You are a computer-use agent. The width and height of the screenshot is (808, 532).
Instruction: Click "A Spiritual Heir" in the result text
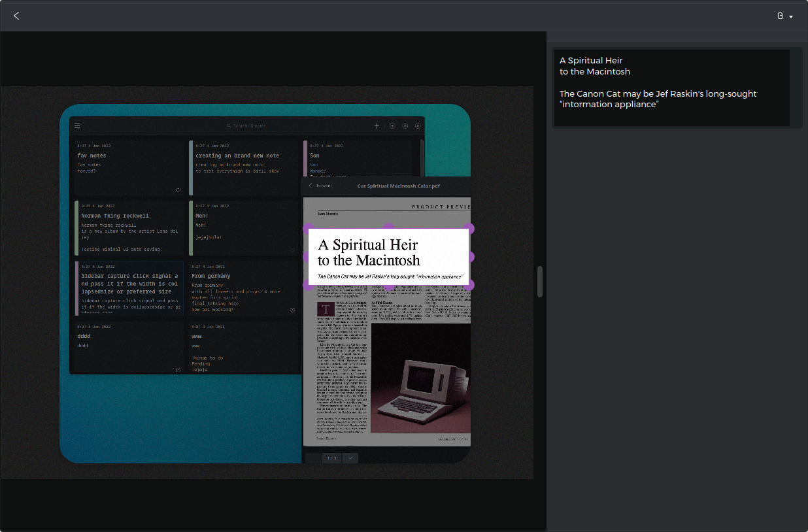click(x=591, y=60)
